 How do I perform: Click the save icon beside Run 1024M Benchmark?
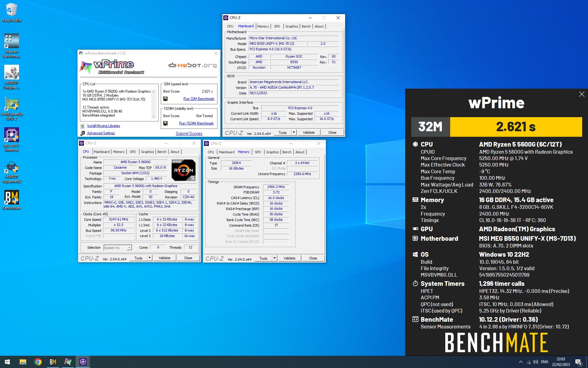coord(165,123)
